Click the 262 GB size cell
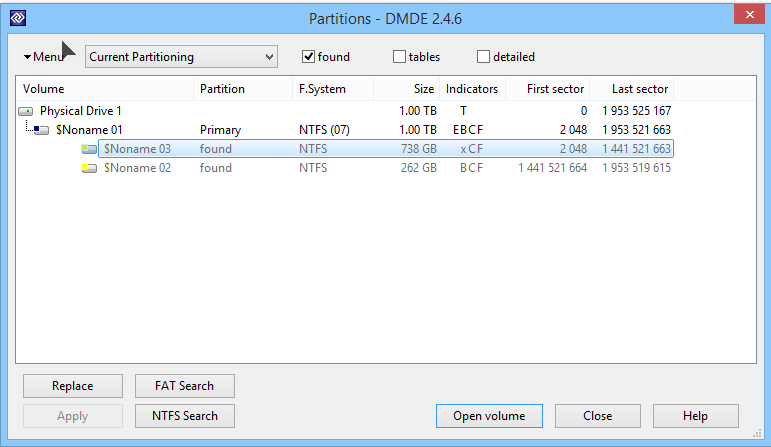The image size is (771, 447). [418, 168]
